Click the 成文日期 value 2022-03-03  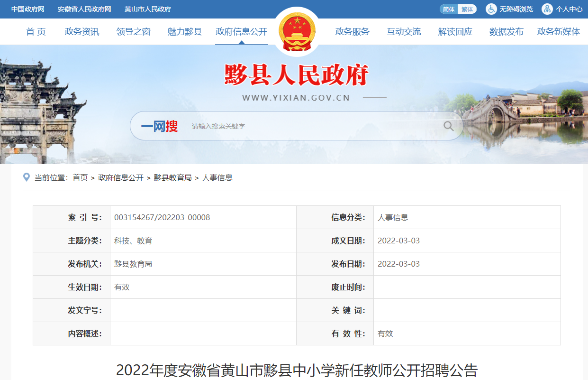pos(398,241)
